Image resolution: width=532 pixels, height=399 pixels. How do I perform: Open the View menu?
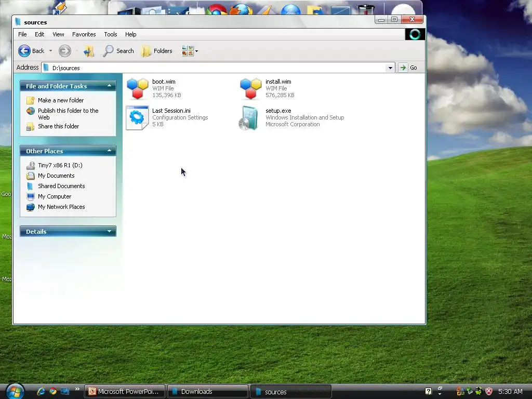click(x=58, y=34)
